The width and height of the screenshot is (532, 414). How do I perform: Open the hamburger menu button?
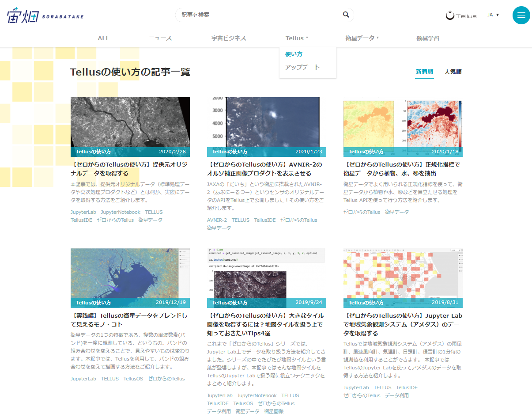point(521,15)
